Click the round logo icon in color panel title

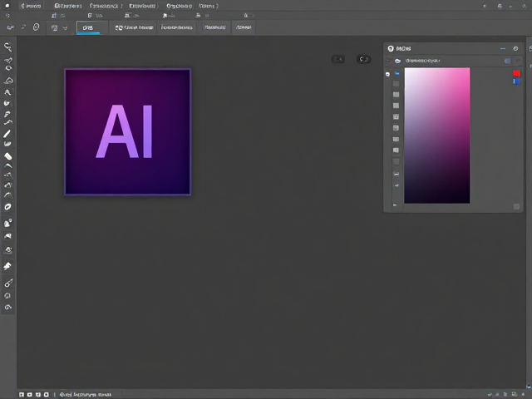(x=391, y=48)
